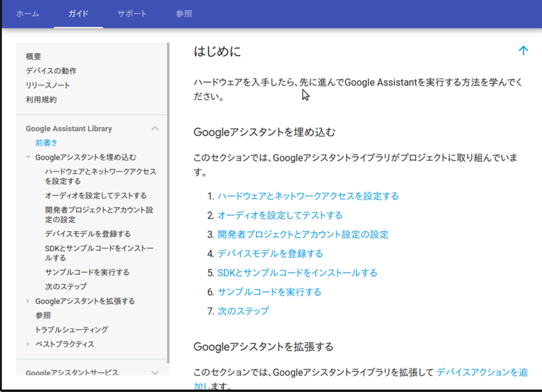Select the 参照 tab in top bar
This screenshot has width=542, height=392.
184,14
